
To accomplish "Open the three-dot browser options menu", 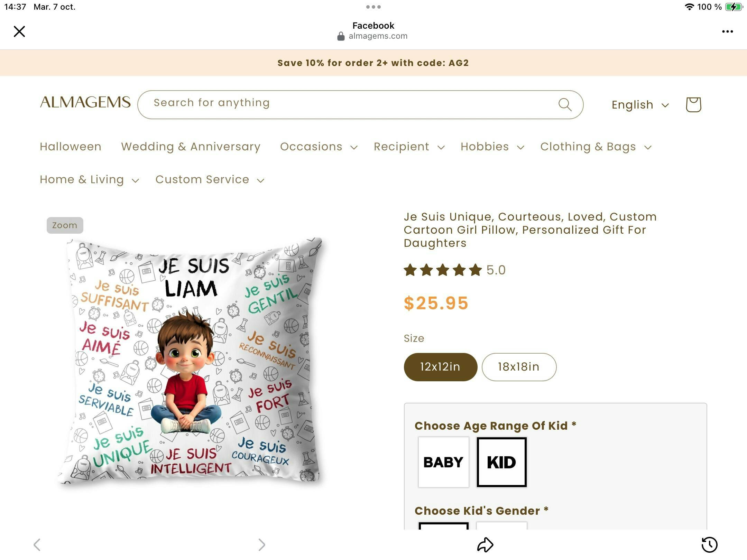I will pyautogui.click(x=727, y=31).
